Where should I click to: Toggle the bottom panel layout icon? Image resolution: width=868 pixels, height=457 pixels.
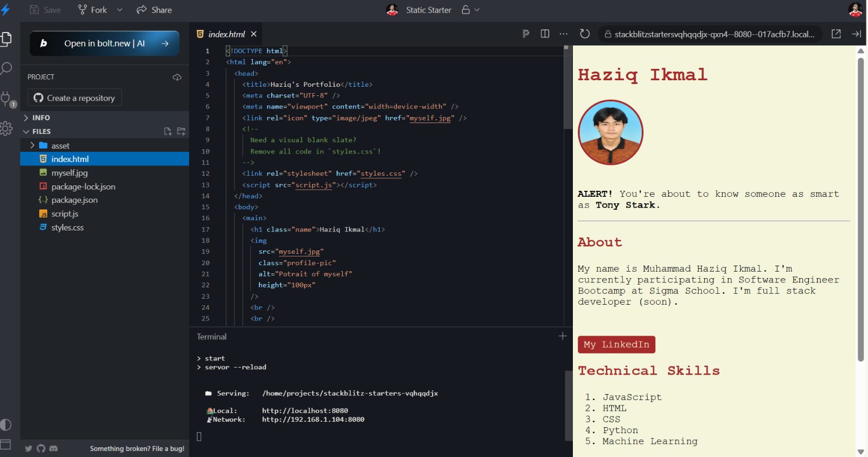pyautogui.click(x=6, y=445)
